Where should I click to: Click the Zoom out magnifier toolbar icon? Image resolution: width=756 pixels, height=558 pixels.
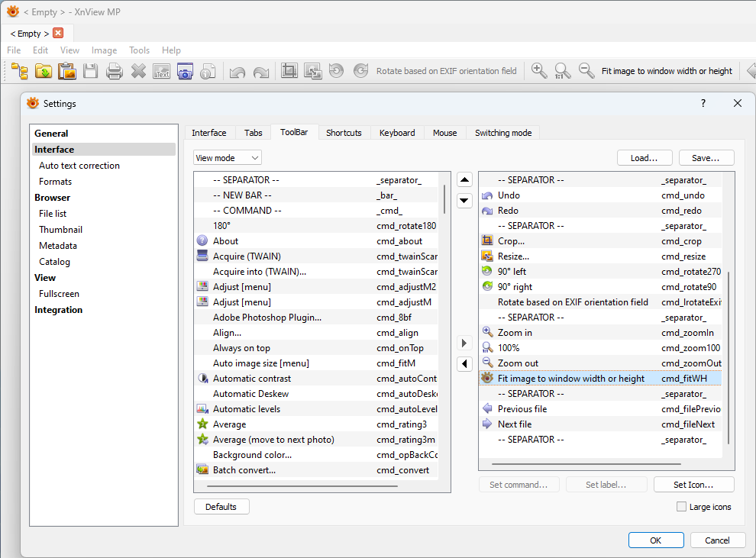(586, 71)
